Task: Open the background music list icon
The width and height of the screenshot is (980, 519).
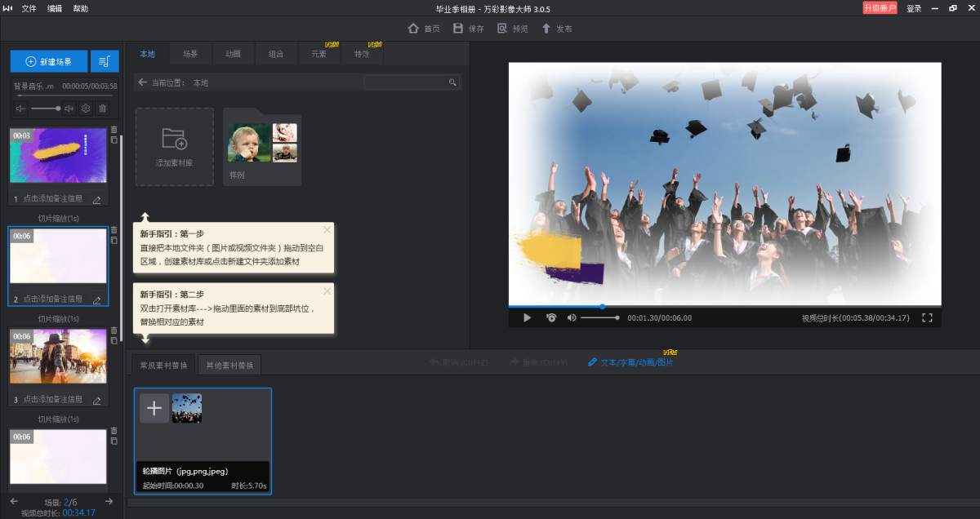Action: pos(105,61)
